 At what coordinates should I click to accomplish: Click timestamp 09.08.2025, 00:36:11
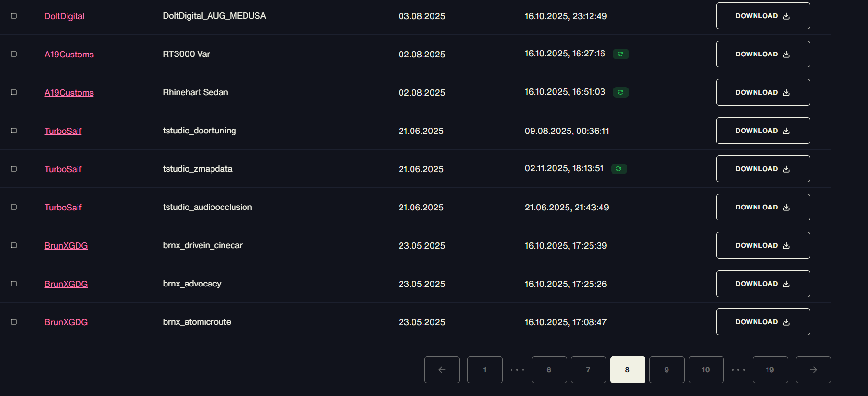[x=567, y=131]
